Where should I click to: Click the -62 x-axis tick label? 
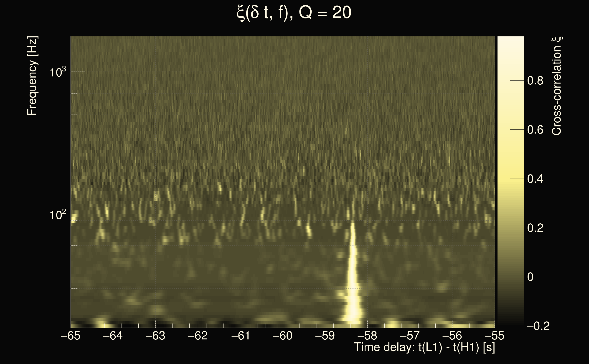pyautogui.click(x=198, y=336)
